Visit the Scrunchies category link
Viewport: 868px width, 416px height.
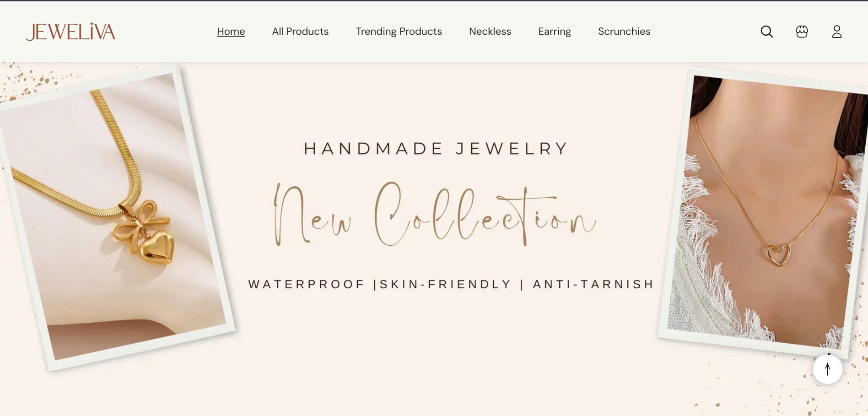(624, 32)
